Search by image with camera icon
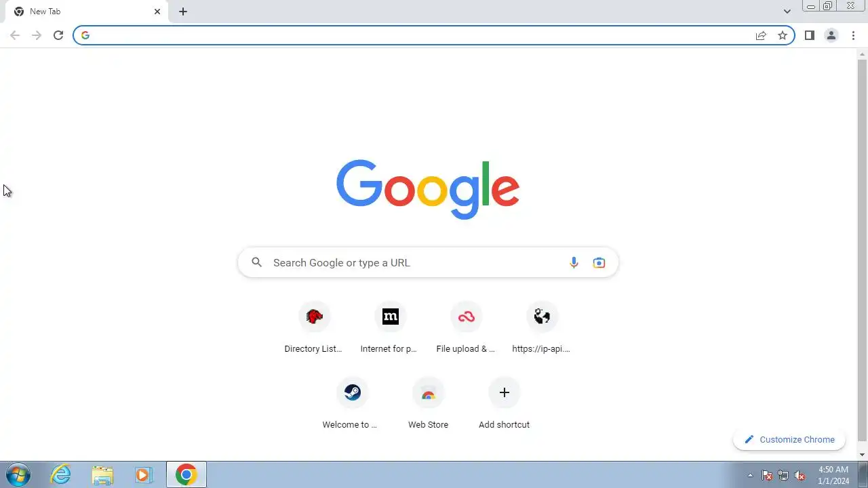Screen dimensions: 868x488 point(599,262)
